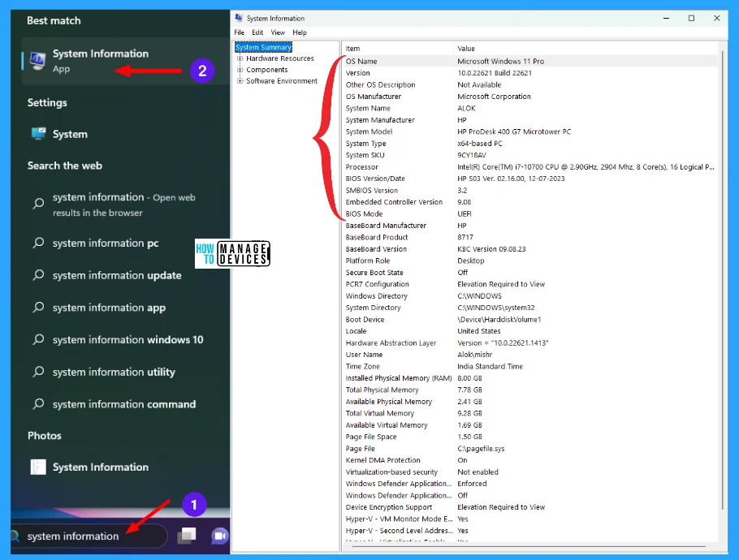Open the Edit menu
The height and width of the screenshot is (560, 739).
257,32
